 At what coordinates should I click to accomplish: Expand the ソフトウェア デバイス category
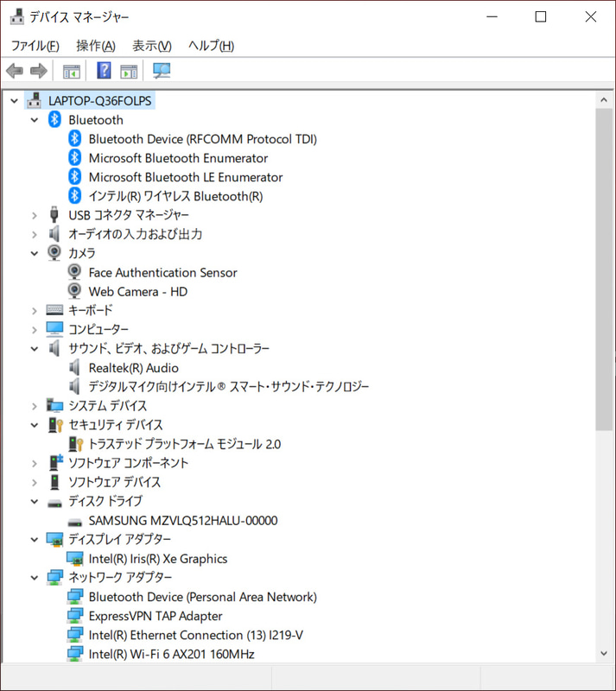35,483
